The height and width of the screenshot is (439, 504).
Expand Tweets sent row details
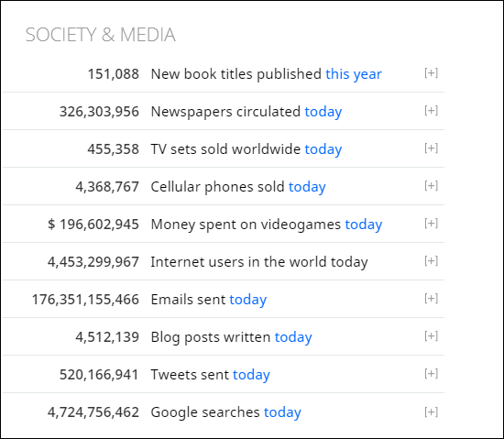click(x=431, y=374)
